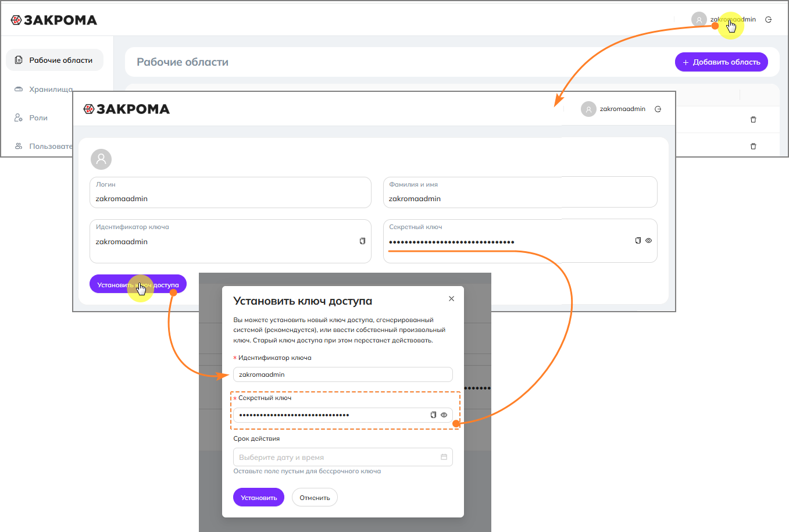Open the calendar icon in expiry field
The width and height of the screenshot is (789, 532).
click(x=444, y=457)
